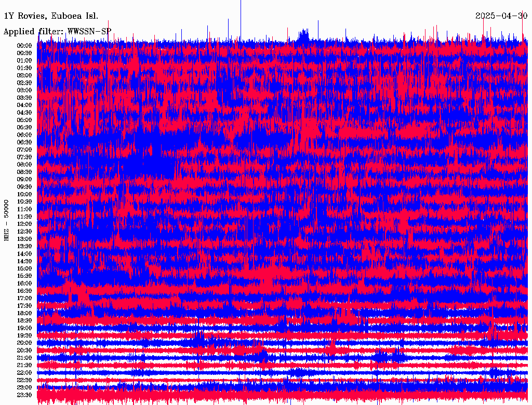Click the 13:30 time label
This screenshot has height=405, width=532.
(24, 247)
